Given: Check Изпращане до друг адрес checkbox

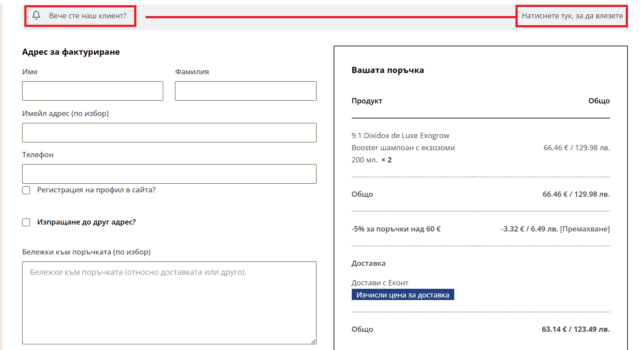Looking at the screenshot, I should pos(26,222).
